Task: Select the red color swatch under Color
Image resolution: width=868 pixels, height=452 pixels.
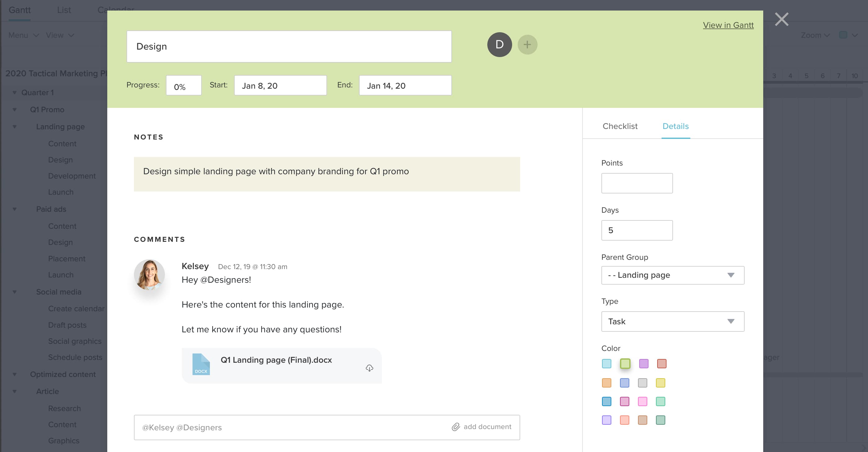Action: click(662, 364)
